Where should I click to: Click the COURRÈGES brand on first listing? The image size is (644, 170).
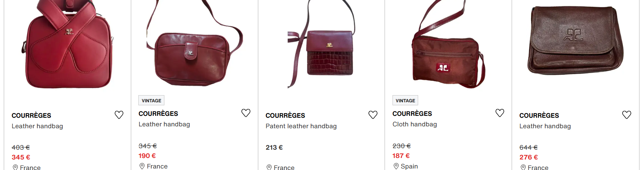[x=31, y=115]
